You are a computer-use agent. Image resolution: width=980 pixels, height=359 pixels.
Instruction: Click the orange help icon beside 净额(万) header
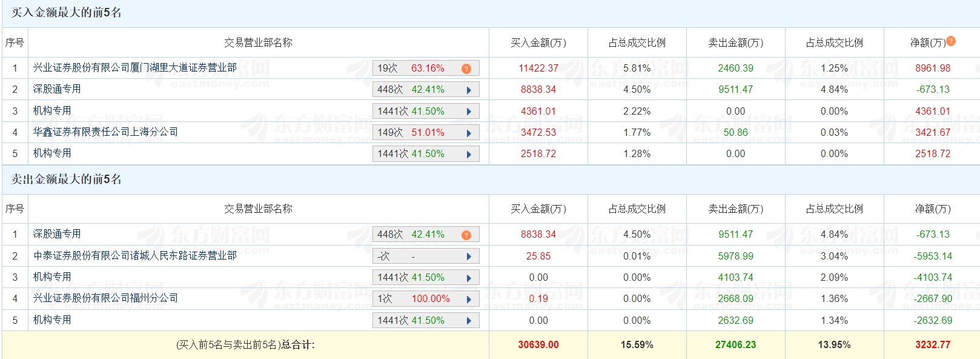point(951,41)
